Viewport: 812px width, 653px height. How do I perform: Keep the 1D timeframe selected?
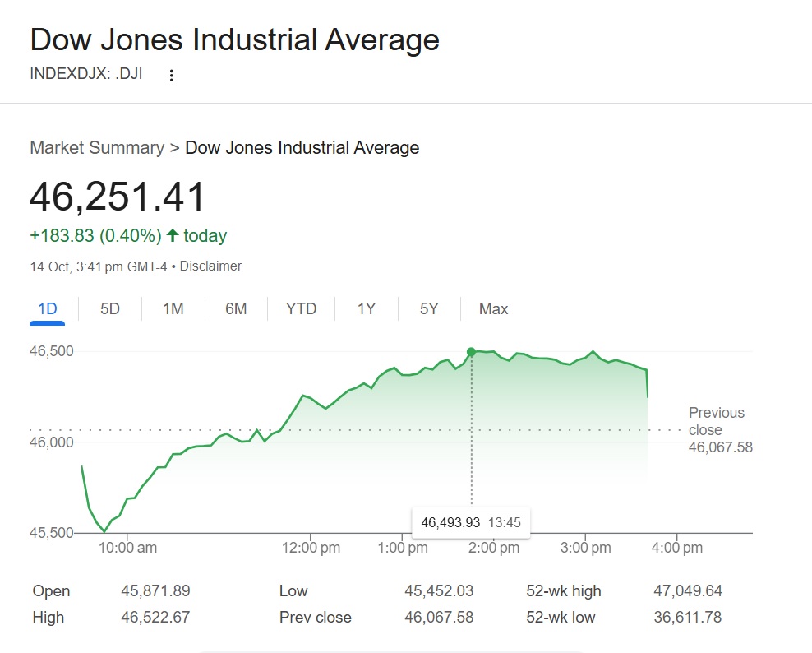coord(47,308)
